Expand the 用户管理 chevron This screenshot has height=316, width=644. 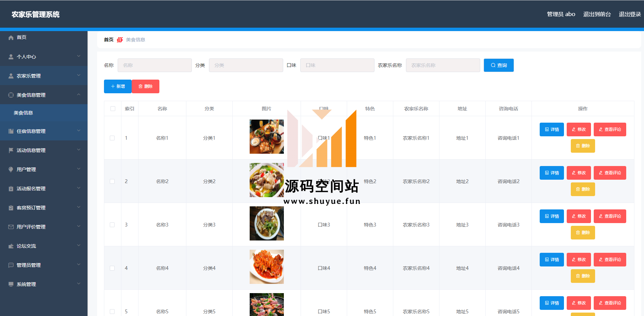point(79,169)
